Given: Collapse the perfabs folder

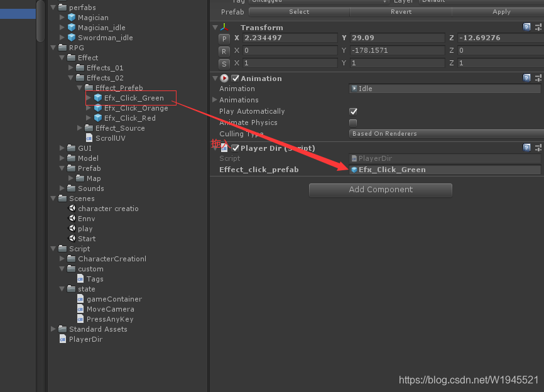Looking at the screenshot, I should [53, 8].
